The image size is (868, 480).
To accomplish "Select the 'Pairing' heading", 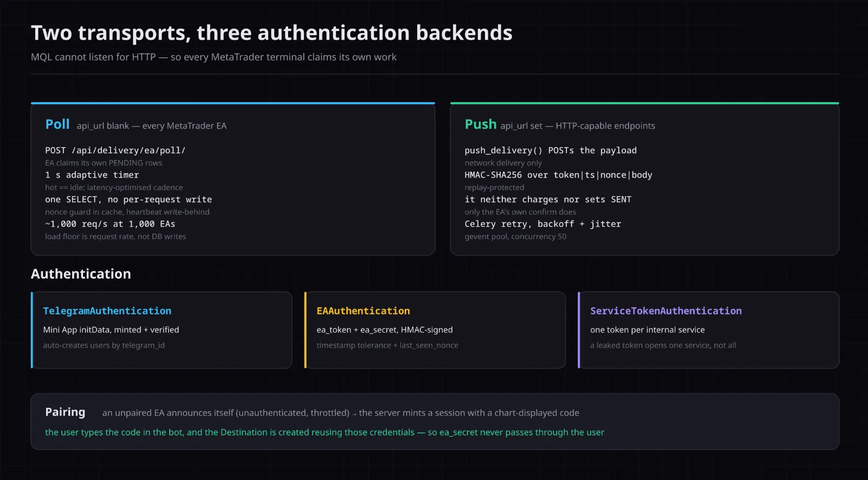I will tap(65, 412).
